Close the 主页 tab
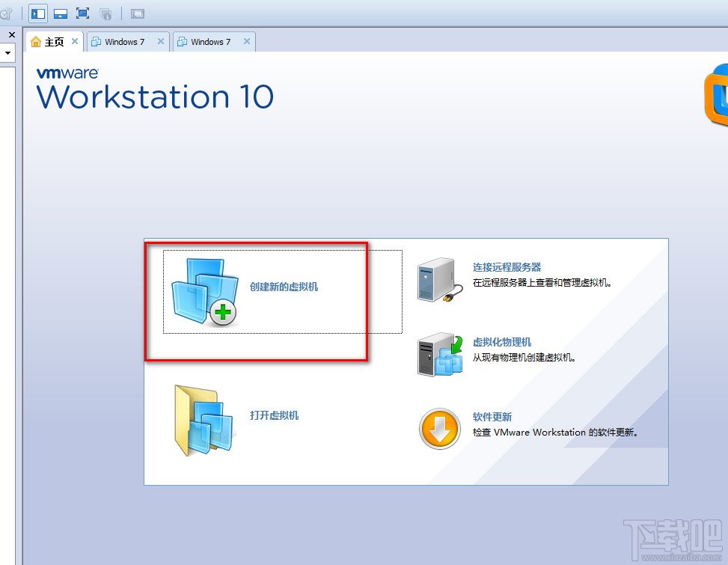The width and height of the screenshot is (728, 565). click(x=74, y=41)
